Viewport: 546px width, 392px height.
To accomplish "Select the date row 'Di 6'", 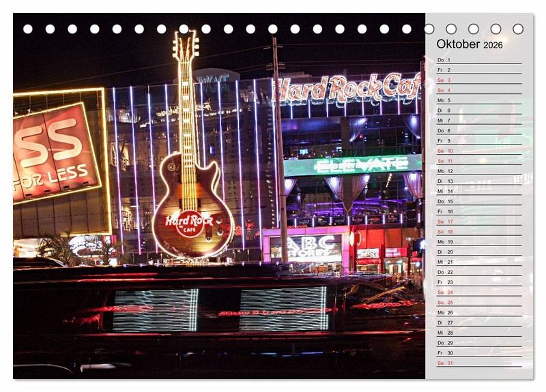I will (479, 110).
